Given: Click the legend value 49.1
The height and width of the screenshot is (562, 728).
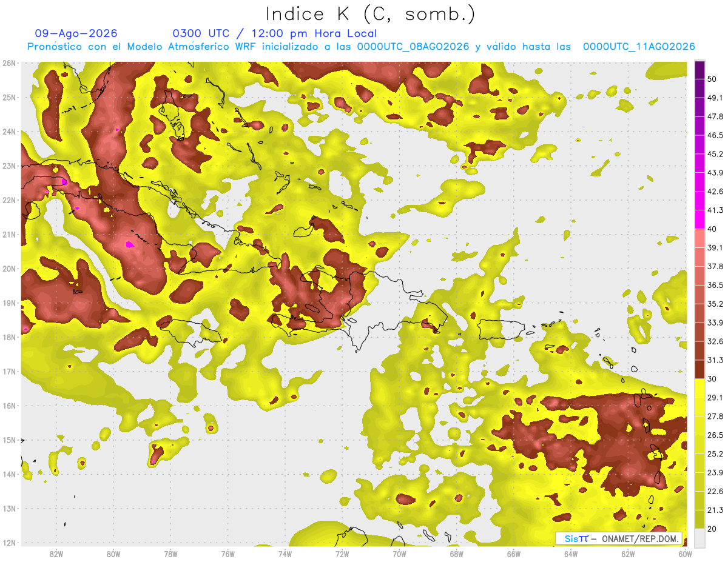Looking at the screenshot, I should [715, 98].
